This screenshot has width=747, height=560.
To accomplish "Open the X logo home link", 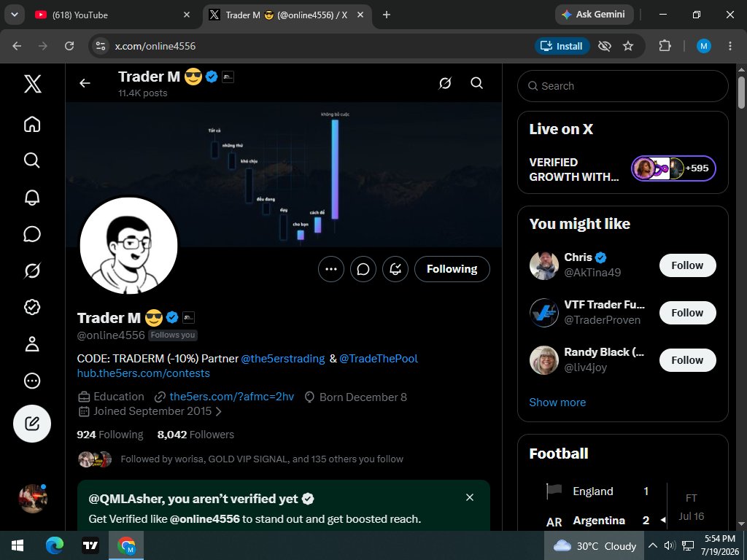I will pos(32,84).
